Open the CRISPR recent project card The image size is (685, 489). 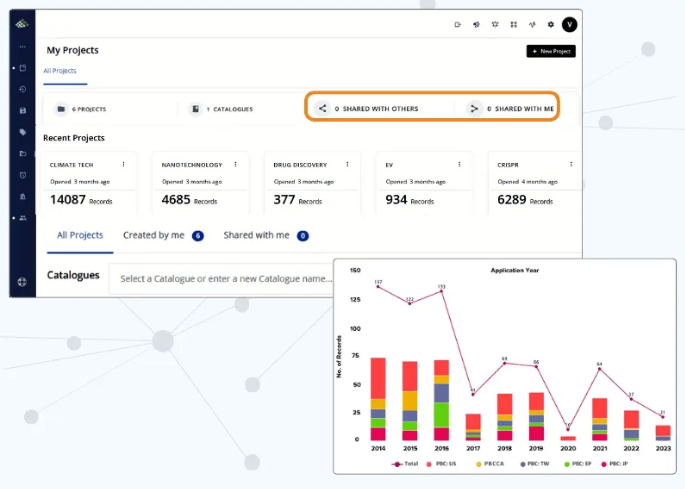526,185
